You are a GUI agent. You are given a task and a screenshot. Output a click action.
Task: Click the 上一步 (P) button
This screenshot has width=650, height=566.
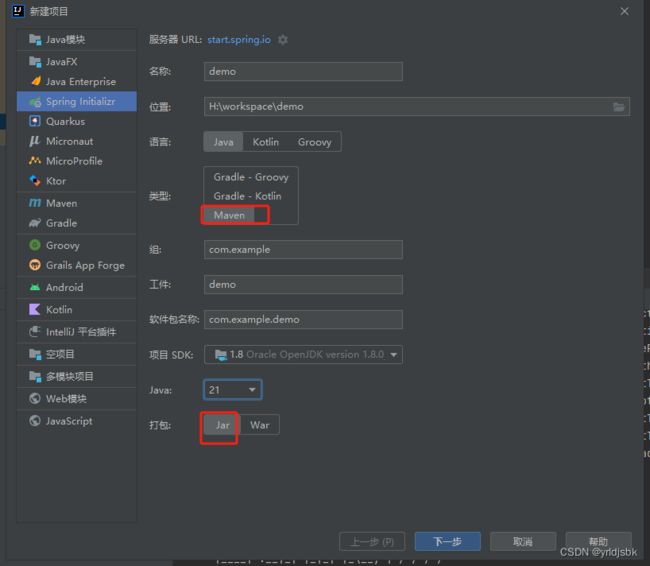[x=372, y=542]
